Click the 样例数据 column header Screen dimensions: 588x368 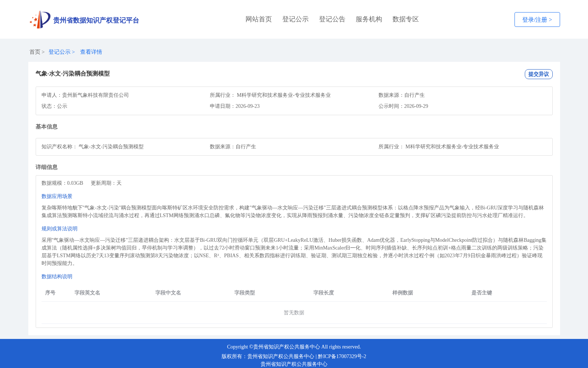[403, 293]
